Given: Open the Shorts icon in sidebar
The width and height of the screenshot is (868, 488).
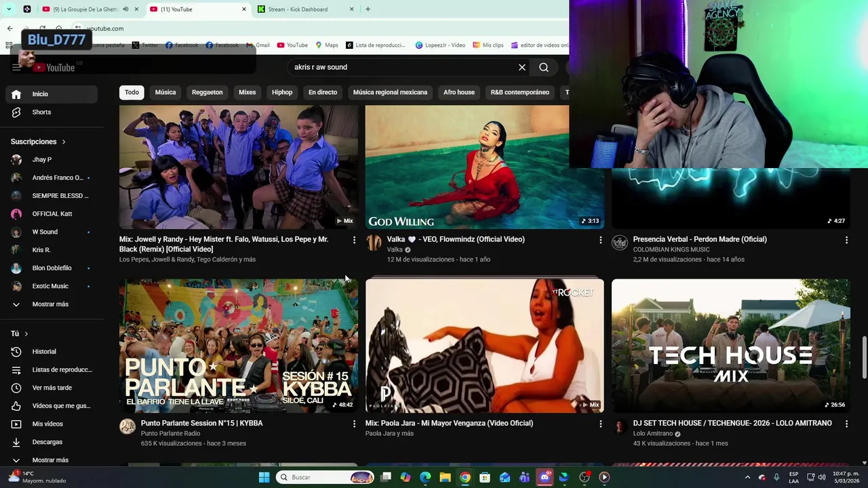Looking at the screenshot, I should pyautogui.click(x=16, y=112).
